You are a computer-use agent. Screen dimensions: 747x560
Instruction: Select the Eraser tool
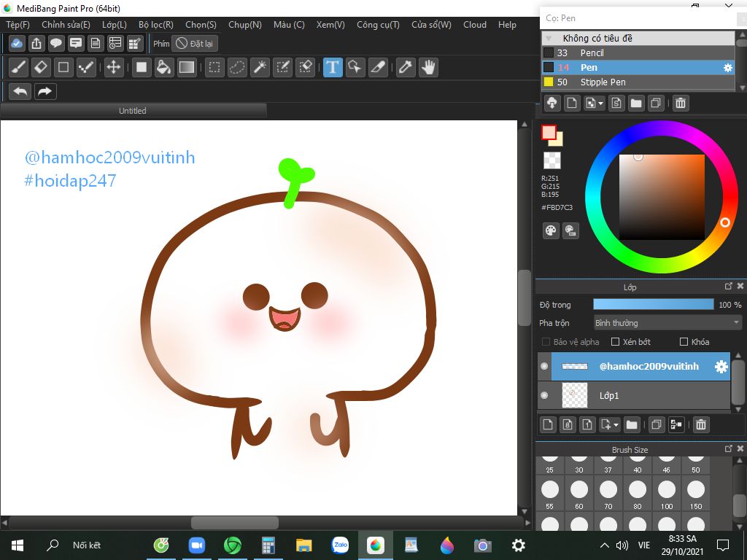pyautogui.click(x=41, y=67)
